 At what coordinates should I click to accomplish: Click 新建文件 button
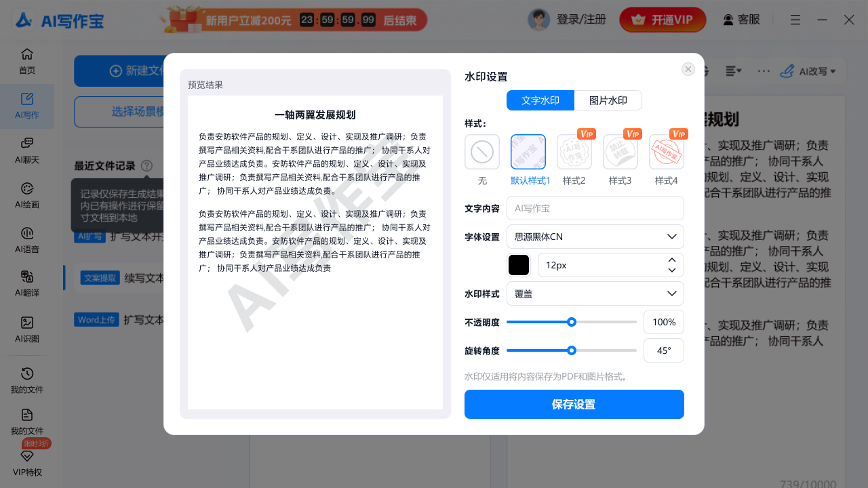pyautogui.click(x=119, y=71)
